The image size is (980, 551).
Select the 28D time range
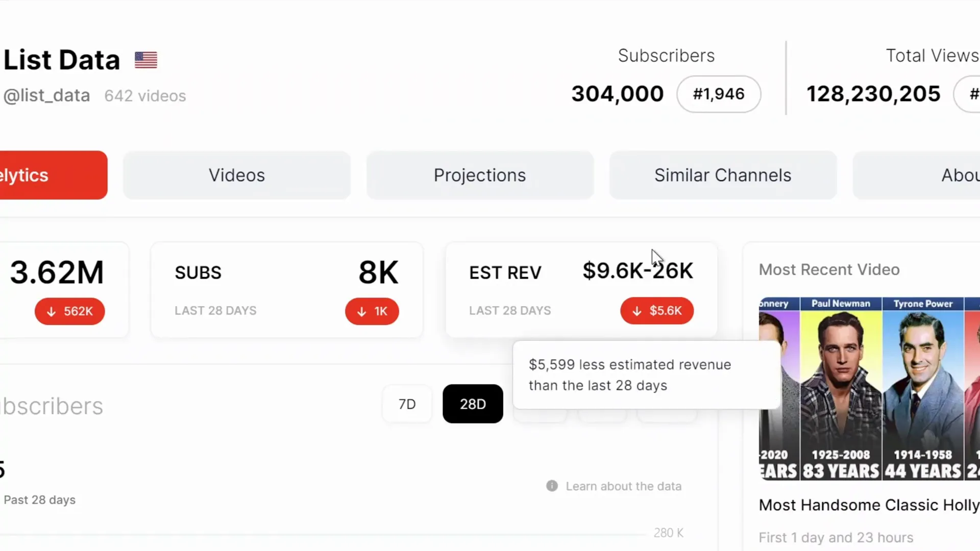click(x=473, y=404)
